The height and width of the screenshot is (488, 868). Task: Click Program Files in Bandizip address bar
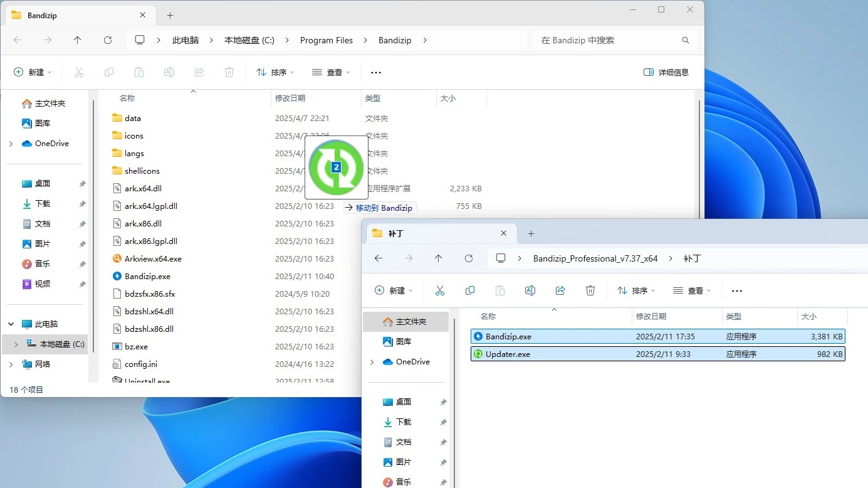tap(327, 40)
